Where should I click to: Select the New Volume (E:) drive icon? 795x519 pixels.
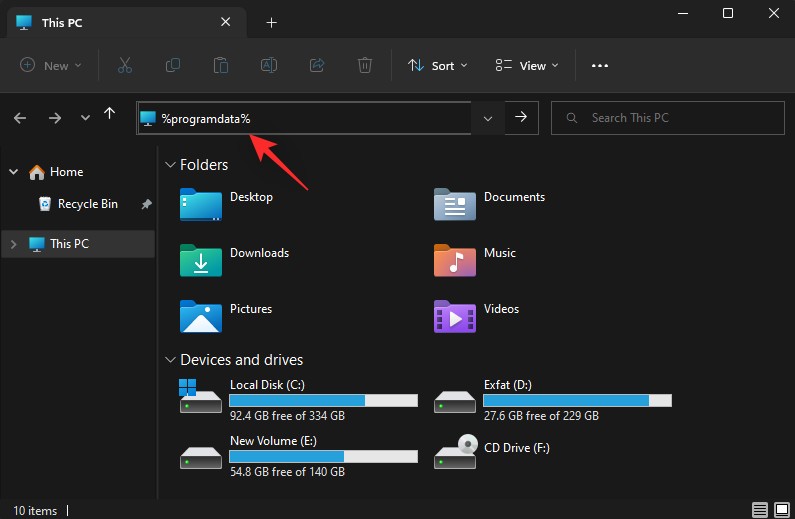pyautogui.click(x=201, y=458)
